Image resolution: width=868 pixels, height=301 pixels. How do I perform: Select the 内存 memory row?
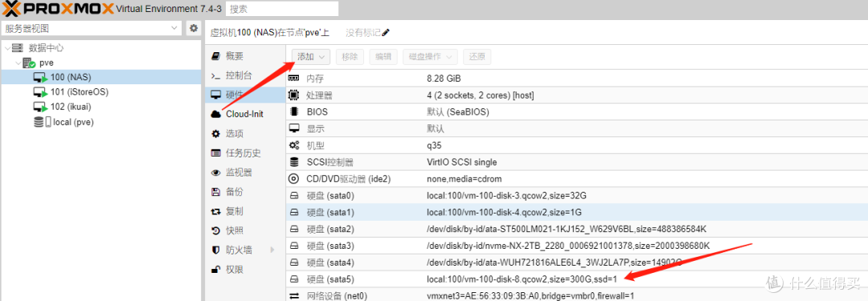pos(576,79)
